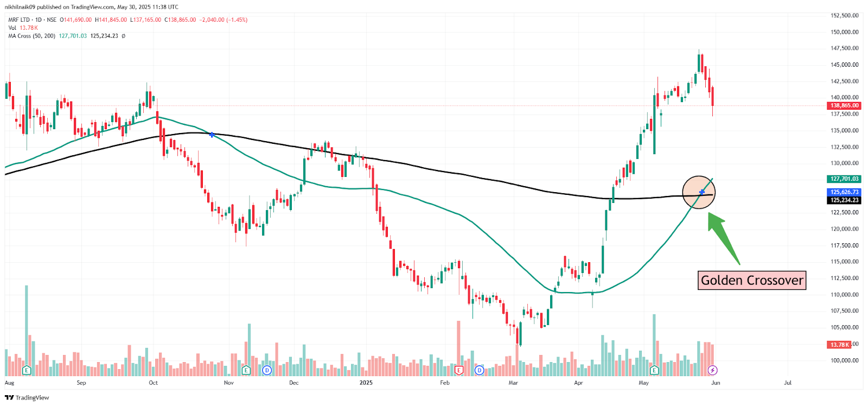The height and width of the screenshot is (406, 868).
Task: Click the nikhilnaik09 published header text
Action: pos(91,7)
